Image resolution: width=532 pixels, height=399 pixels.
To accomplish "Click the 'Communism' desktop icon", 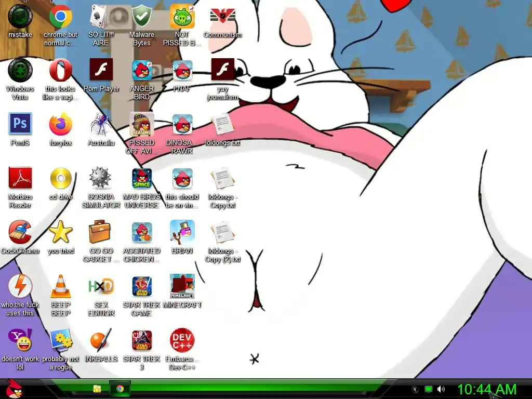I will click(x=222, y=16).
